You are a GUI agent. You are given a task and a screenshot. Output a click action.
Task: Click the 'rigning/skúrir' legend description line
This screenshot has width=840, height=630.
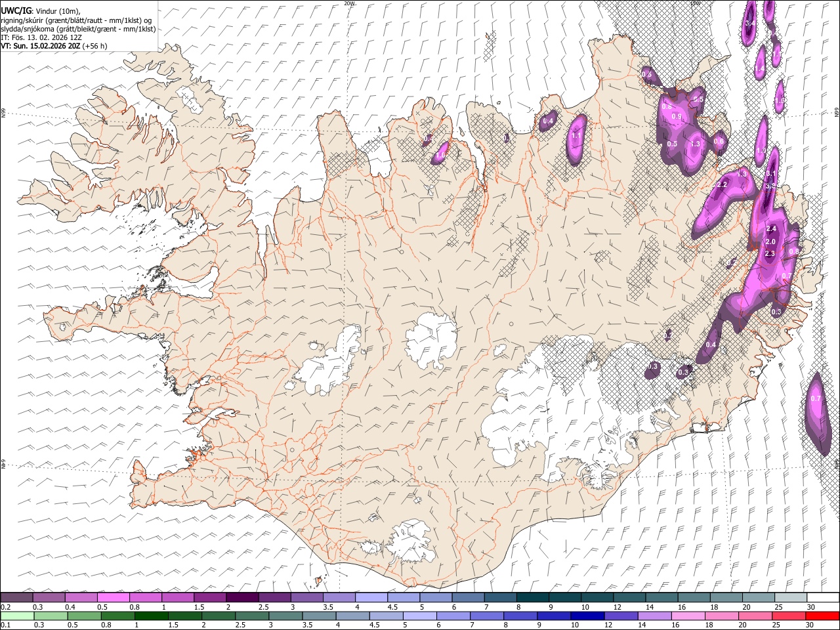tap(76, 20)
